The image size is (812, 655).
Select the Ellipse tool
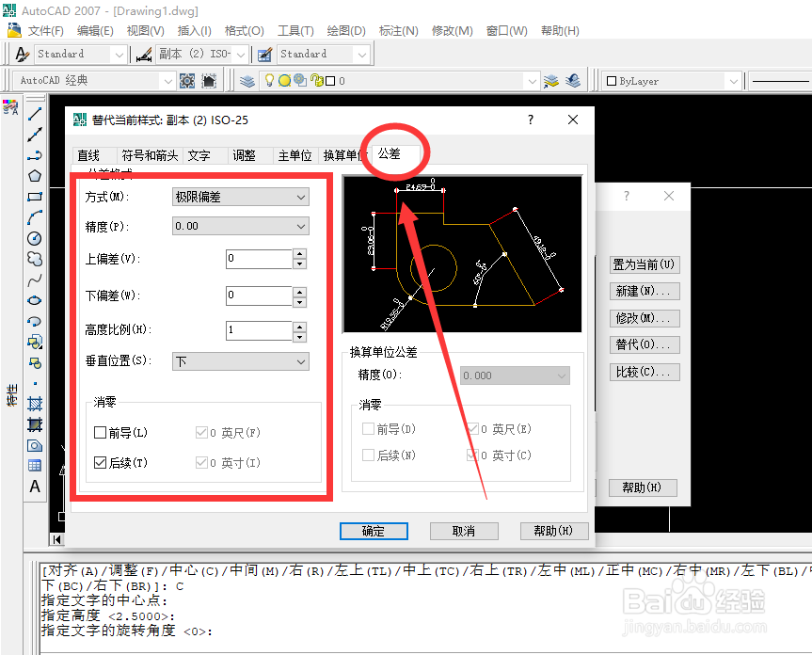[35, 300]
